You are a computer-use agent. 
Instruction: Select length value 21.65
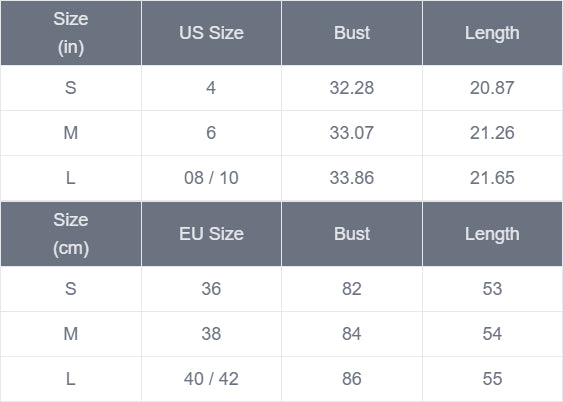(x=492, y=178)
